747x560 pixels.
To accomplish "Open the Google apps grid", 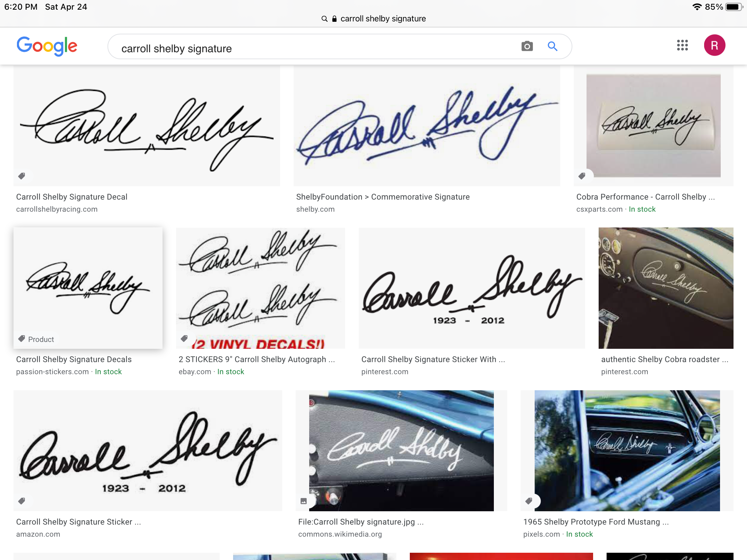I will point(682,45).
